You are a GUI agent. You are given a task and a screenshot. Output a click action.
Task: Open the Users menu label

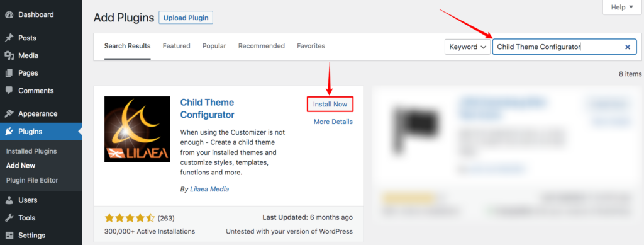click(x=28, y=200)
